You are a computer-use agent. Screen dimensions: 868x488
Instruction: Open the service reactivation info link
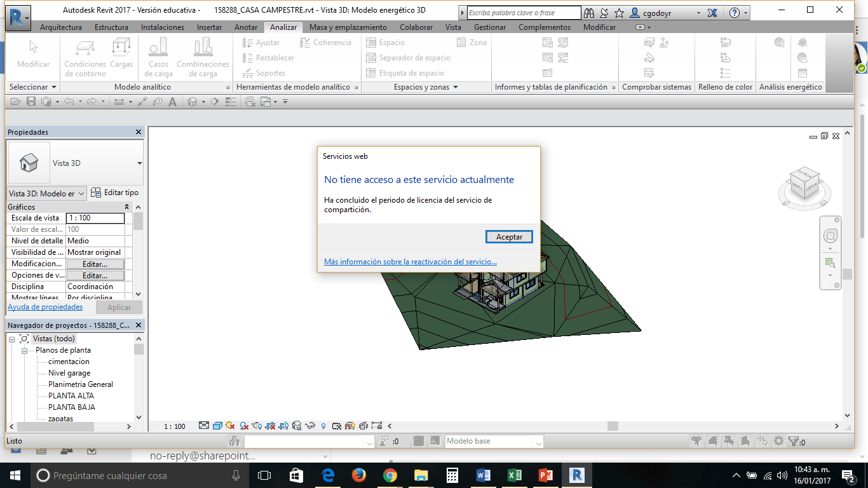tap(410, 262)
